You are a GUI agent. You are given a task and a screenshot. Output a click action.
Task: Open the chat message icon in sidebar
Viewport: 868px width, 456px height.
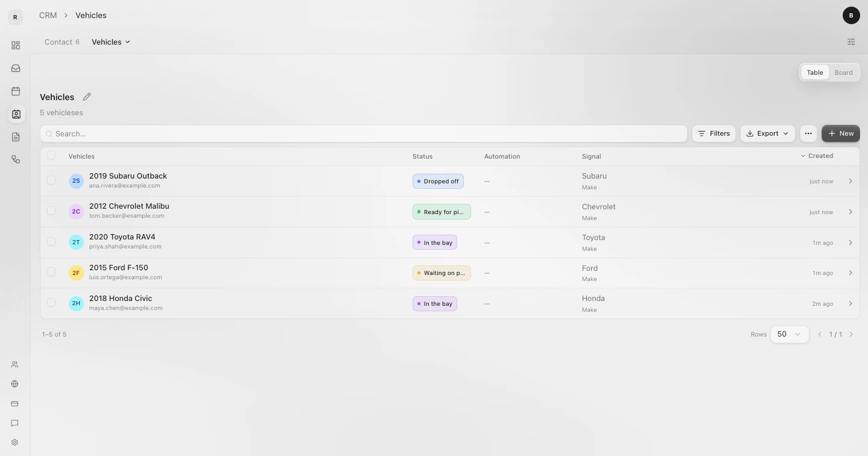tap(14, 423)
